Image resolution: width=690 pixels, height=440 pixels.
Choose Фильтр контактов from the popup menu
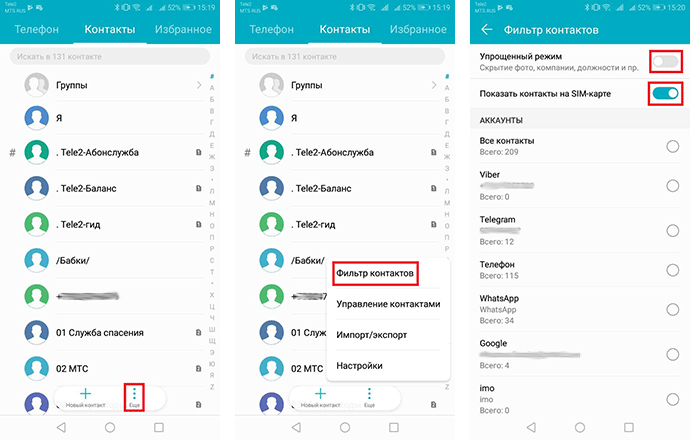click(x=375, y=272)
